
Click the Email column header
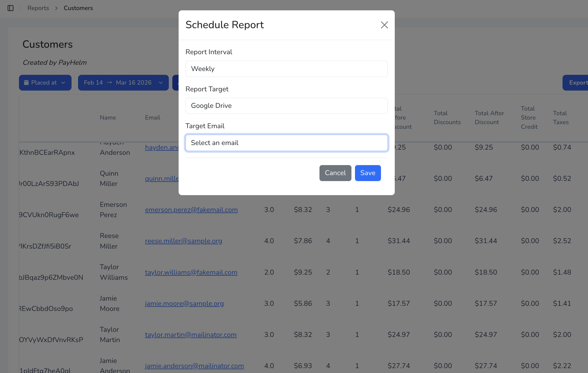point(153,118)
